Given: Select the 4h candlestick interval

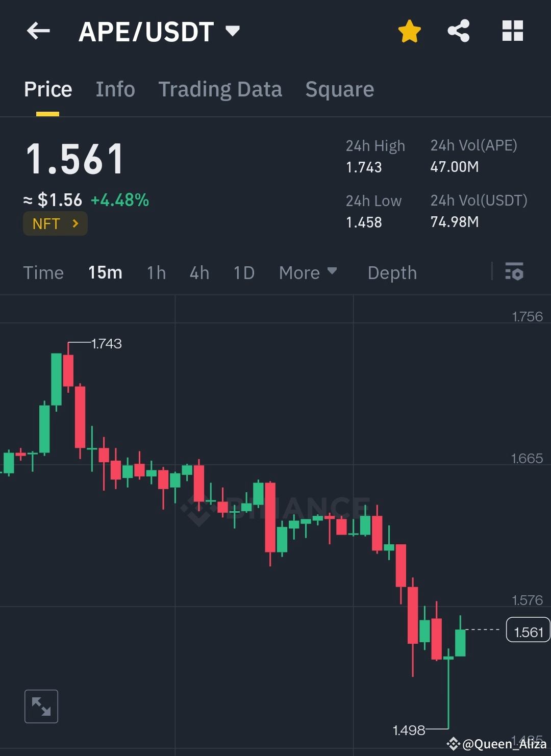Looking at the screenshot, I should [x=199, y=273].
